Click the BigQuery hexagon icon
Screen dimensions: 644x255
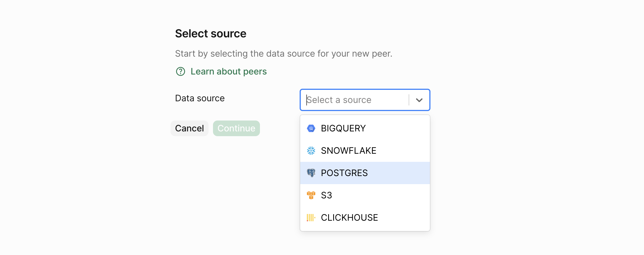pyautogui.click(x=311, y=128)
